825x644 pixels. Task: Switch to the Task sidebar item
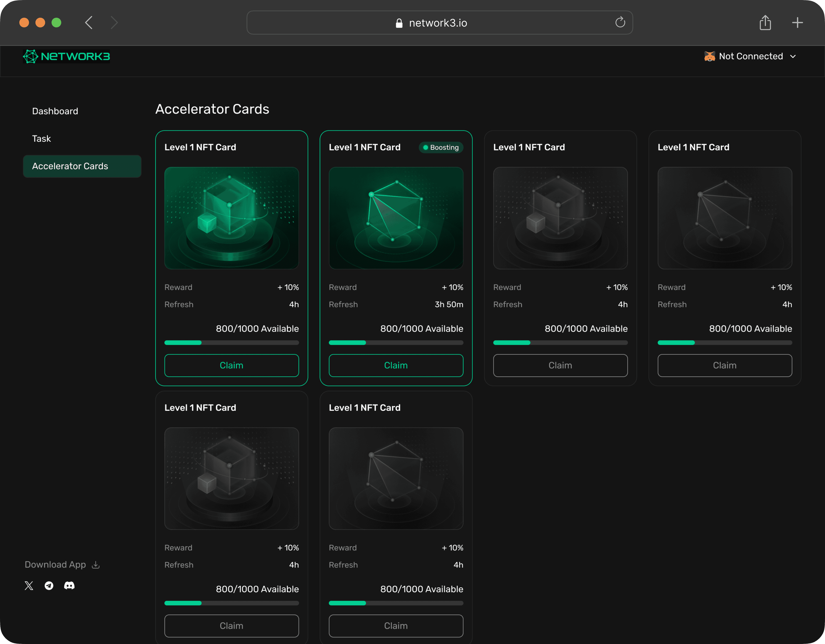42,138
